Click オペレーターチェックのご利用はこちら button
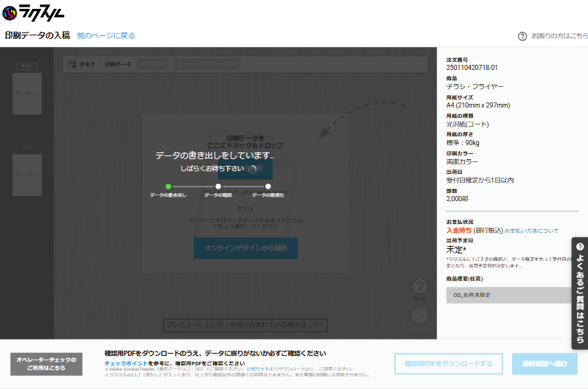588x389 pixels. 46,364
